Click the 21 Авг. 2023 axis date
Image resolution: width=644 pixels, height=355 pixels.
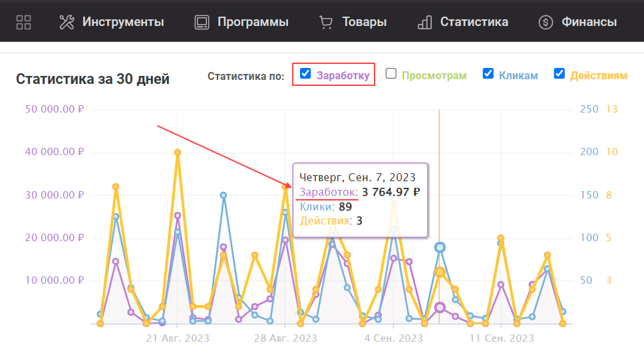pyautogui.click(x=177, y=338)
